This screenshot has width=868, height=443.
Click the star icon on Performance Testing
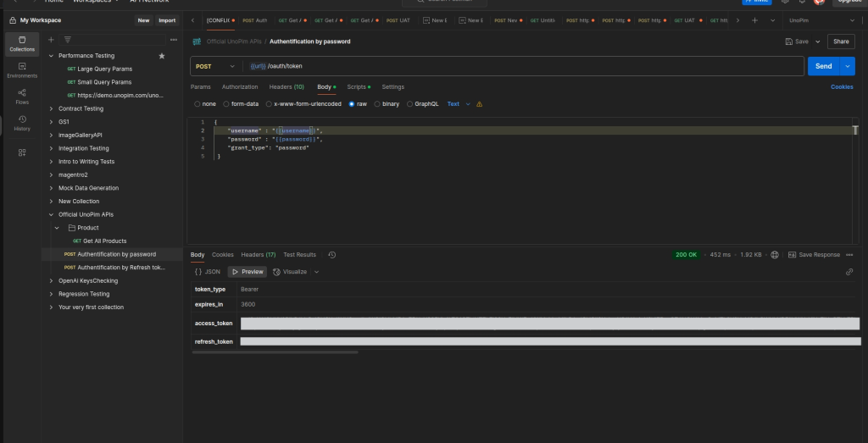162,56
